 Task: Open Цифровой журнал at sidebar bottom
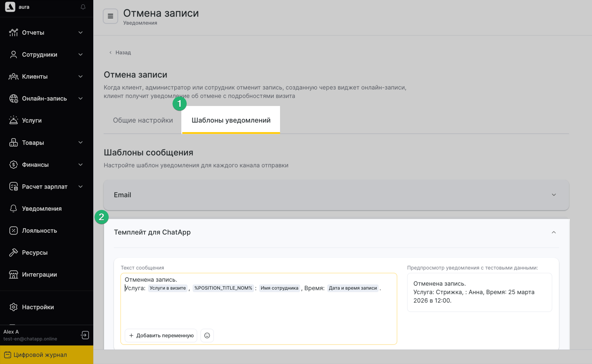pyautogui.click(x=40, y=355)
